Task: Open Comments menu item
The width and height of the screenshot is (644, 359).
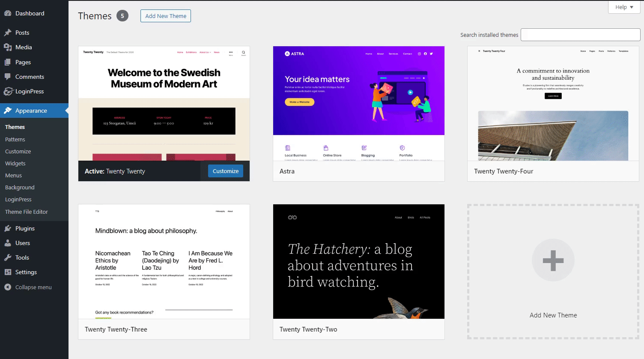Action: (34, 77)
